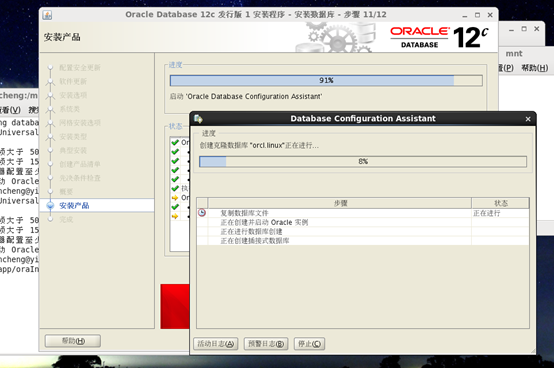The height and width of the screenshot is (368, 554).
Task: Minimize the background mnt window
Action: pyautogui.click(x=511, y=30)
